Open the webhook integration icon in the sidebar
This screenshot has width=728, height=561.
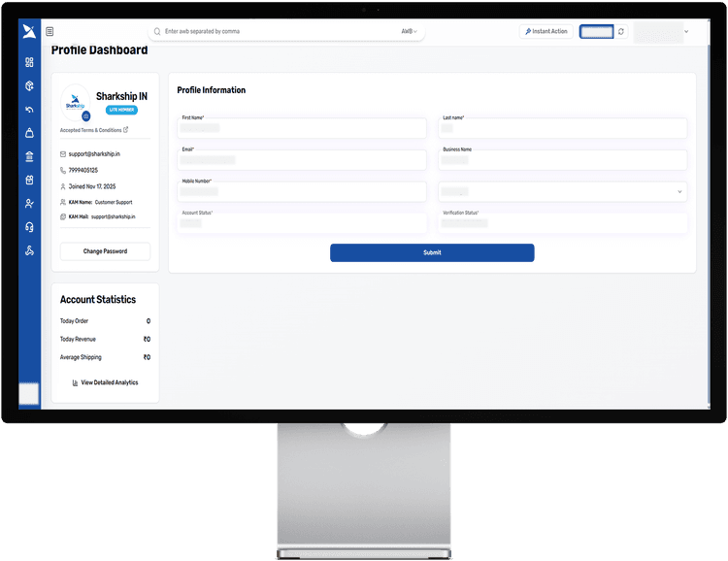29,250
